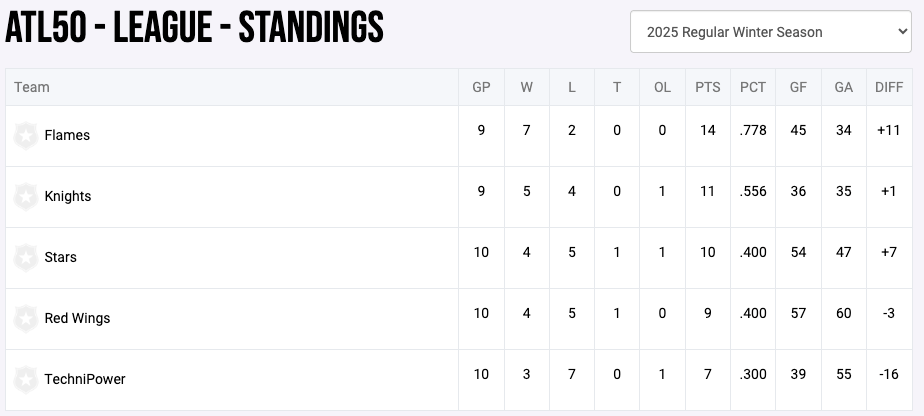Click the GF goals-for column header
Screen dimensions: 924x416
pyautogui.click(x=798, y=87)
